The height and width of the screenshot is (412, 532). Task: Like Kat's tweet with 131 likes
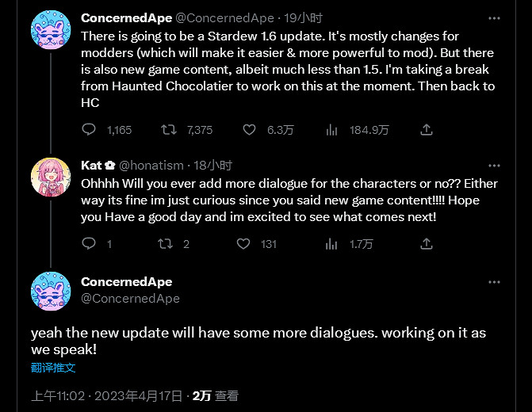249,243
